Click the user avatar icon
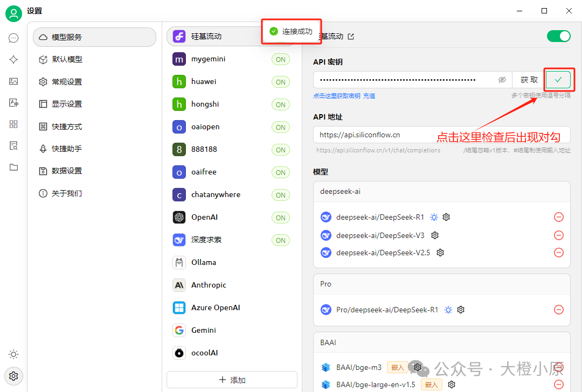This screenshot has height=392, width=582. pos(13,13)
